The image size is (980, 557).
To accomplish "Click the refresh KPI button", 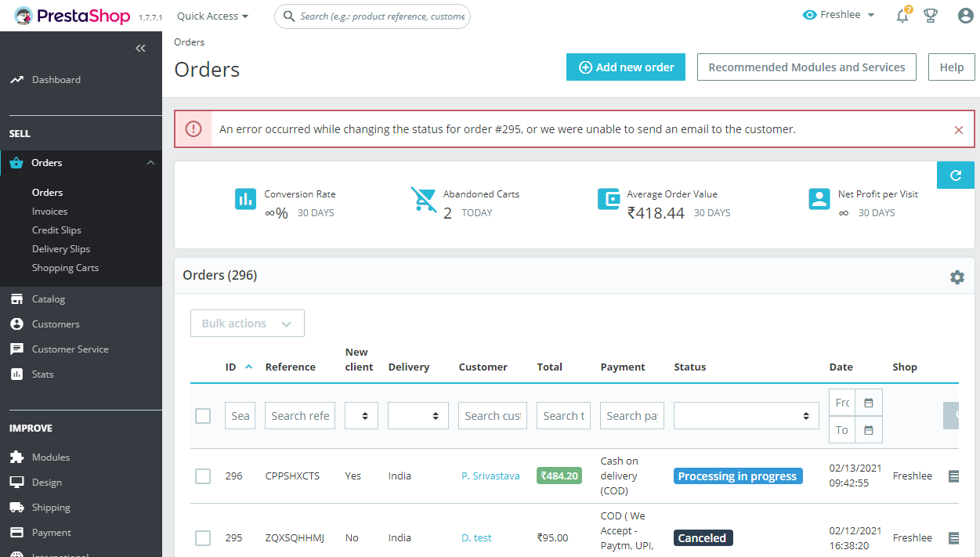I will tap(956, 175).
